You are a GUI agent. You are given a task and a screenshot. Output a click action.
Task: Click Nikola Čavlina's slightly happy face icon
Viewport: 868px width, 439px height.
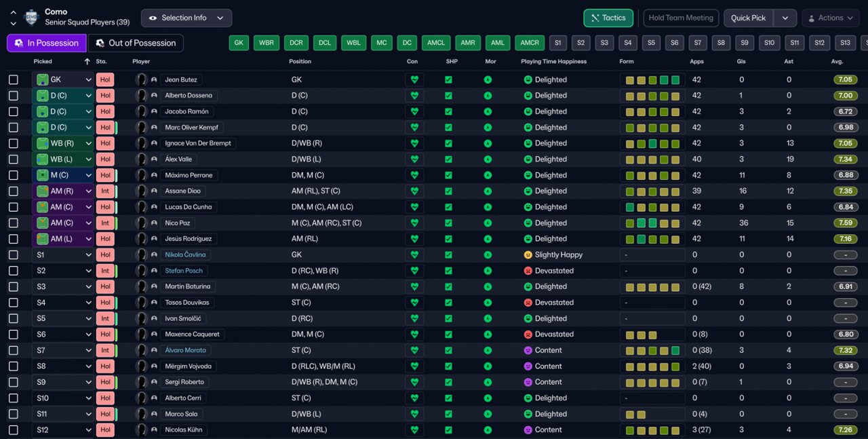528,254
